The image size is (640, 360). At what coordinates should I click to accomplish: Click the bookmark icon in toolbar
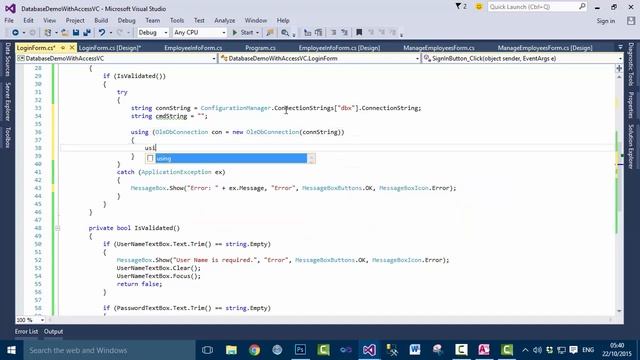(x=359, y=33)
